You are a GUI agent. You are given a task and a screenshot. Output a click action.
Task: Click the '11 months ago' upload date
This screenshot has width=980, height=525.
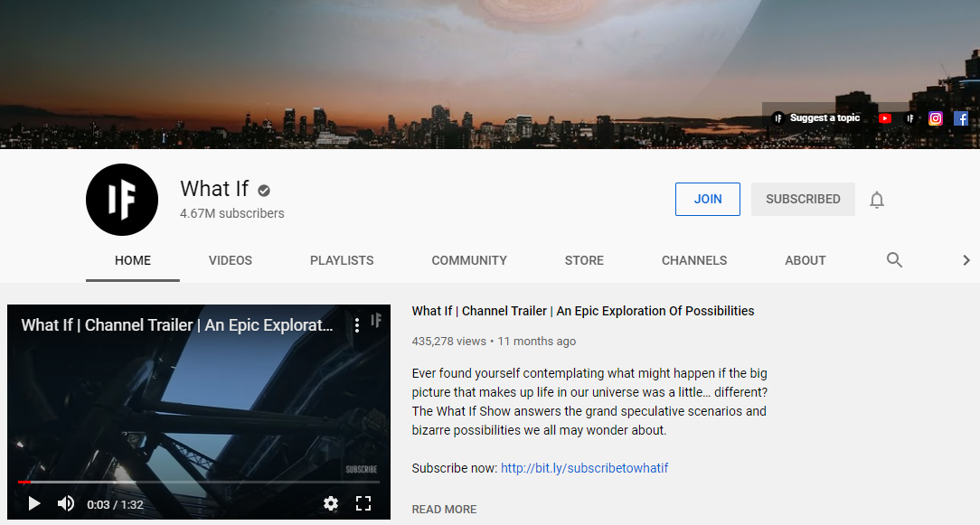[537, 342]
